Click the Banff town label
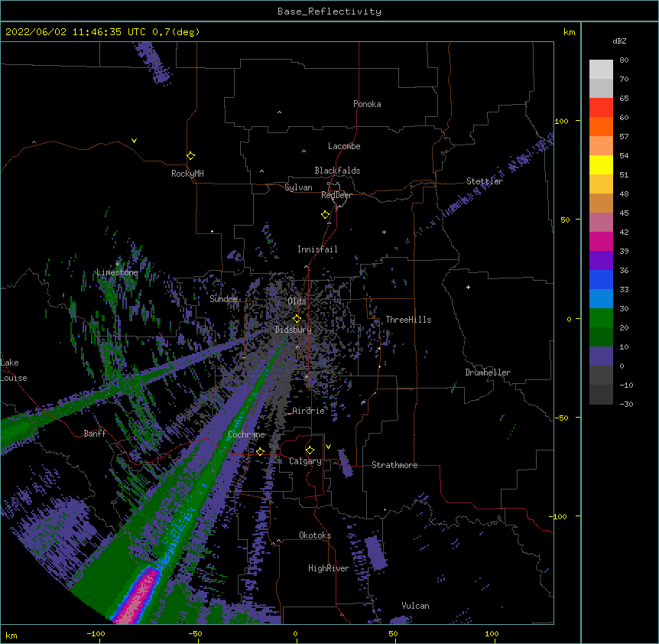This screenshot has height=644, width=659. (x=95, y=434)
